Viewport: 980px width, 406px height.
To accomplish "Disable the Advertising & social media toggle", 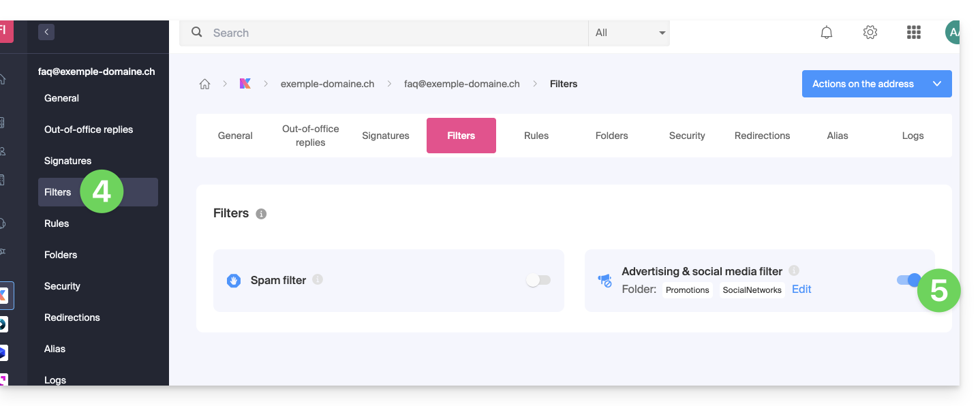I will tap(908, 280).
